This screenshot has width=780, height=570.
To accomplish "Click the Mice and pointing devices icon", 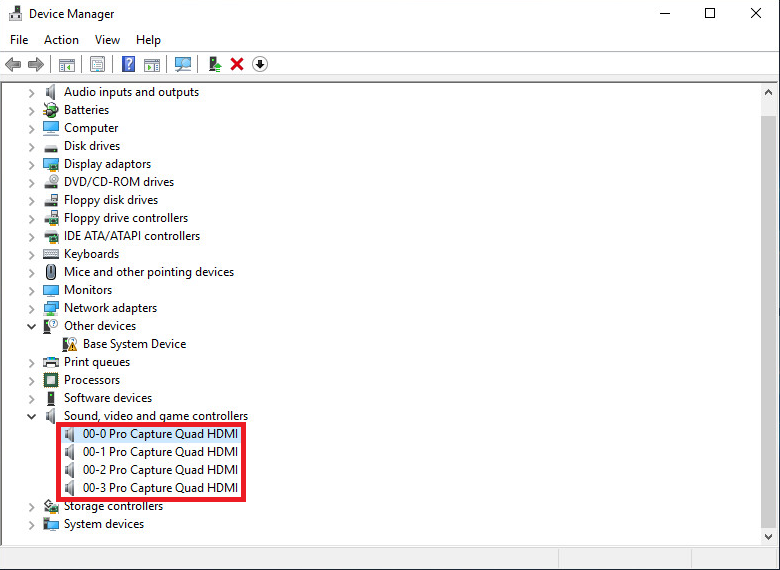I will (x=51, y=272).
